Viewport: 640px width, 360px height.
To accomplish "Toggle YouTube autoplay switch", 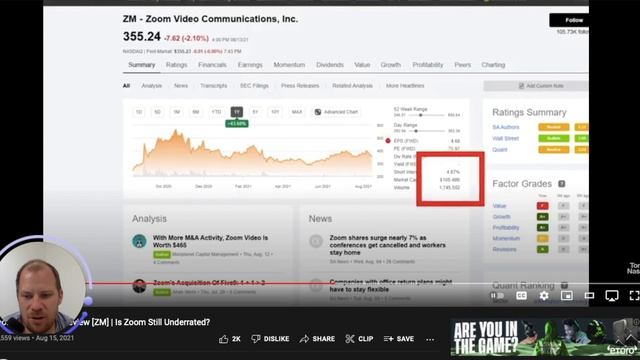I will (497, 296).
